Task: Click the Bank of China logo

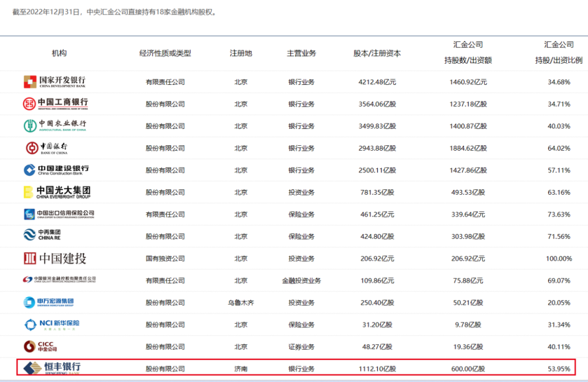Action: coord(47,148)
